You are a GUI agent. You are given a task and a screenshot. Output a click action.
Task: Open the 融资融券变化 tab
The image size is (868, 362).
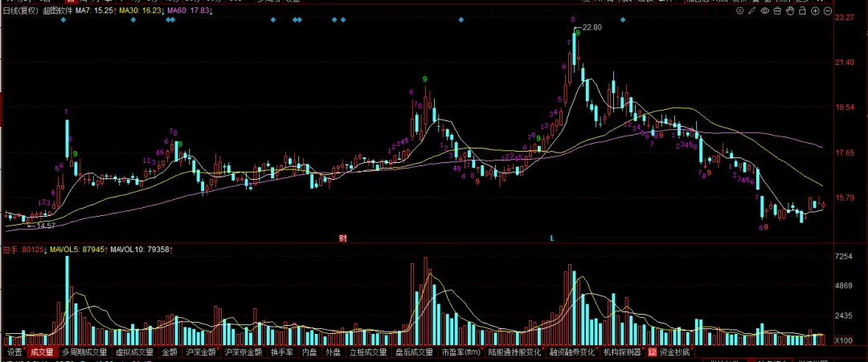pos(572,352)
